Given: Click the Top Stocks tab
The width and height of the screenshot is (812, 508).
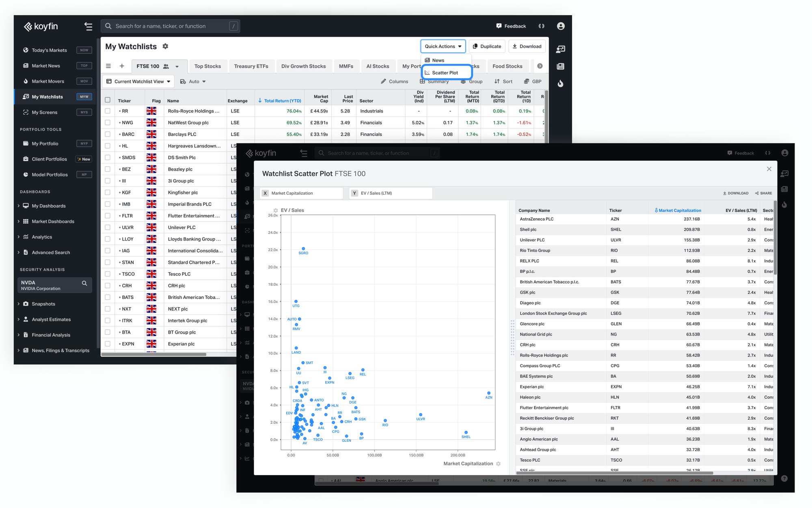Looking at the screenshot, I should (x=207, y=65).
